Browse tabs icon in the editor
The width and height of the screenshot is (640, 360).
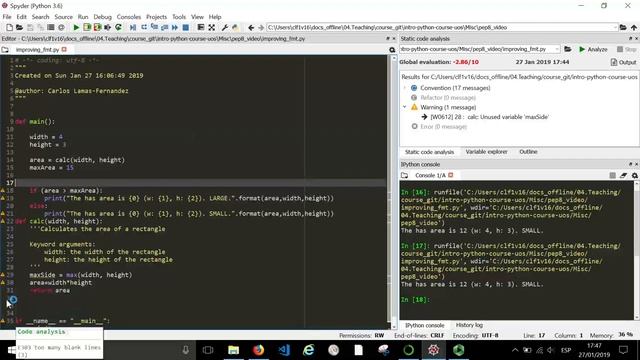coord(5,50)
